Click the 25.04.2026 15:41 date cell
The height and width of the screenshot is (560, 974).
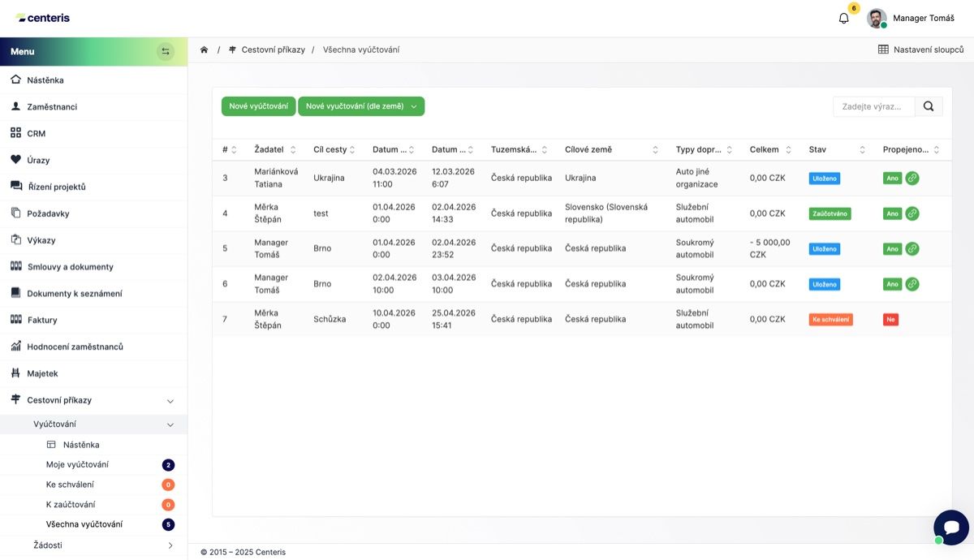point(454,319)
